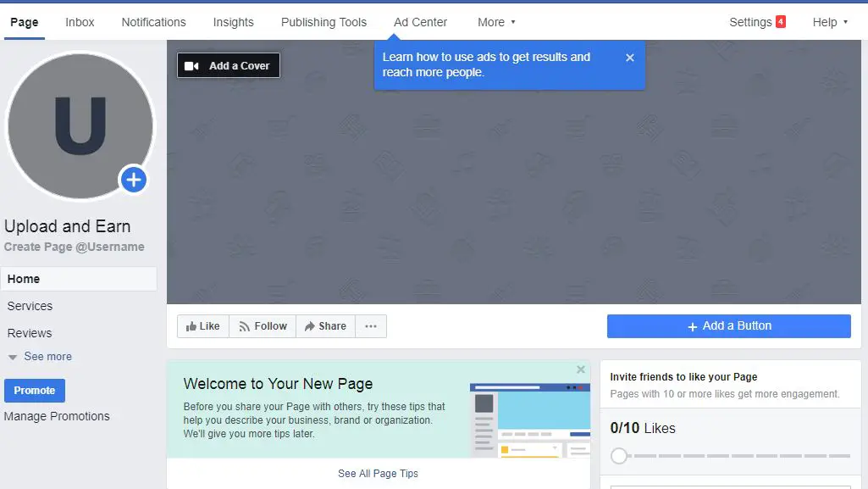Click the U profile picture placeholder

(x=80, y=125)
